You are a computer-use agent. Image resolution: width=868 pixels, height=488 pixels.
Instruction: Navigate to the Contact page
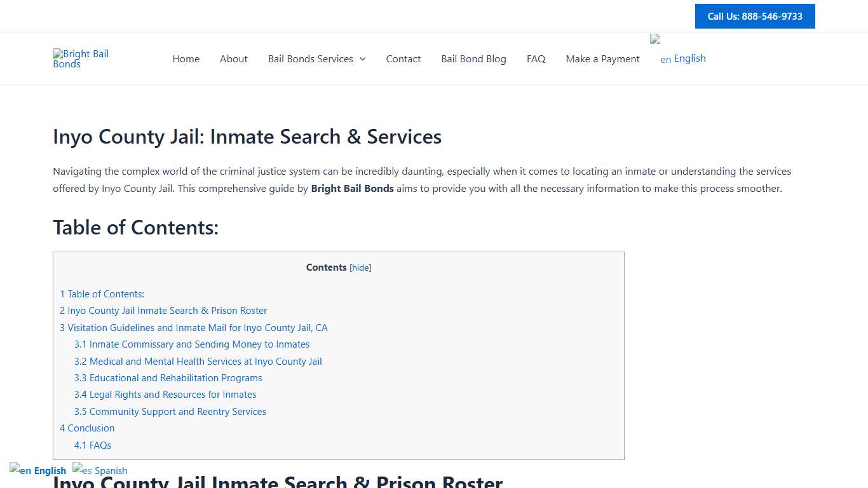[x=403, y=58]
